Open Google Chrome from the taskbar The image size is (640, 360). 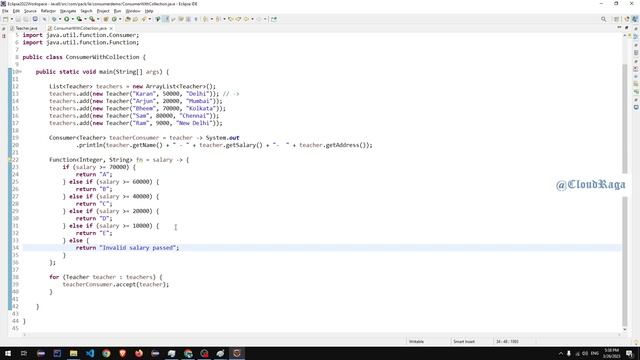pos(106,353)
